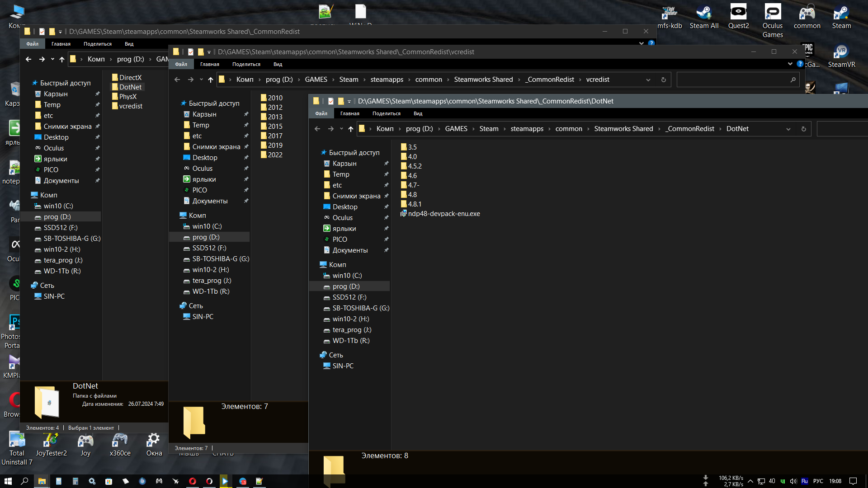868x488 pixels.
Task: Select PhysX folder in _CommonRedist window
Action: point(124,97)
